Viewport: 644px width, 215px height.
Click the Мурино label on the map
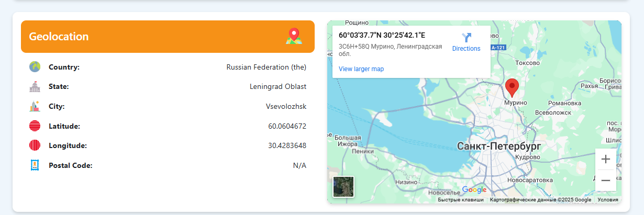516,103
